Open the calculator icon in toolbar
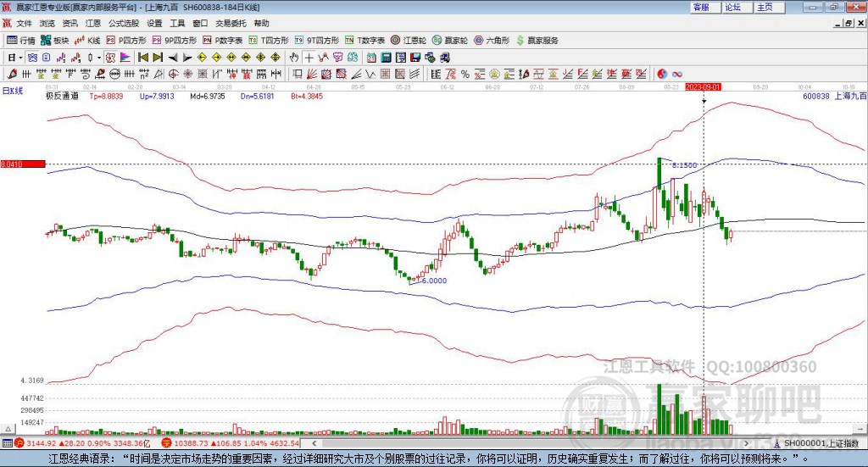This screenshot has height=467, width=868. 387,58
